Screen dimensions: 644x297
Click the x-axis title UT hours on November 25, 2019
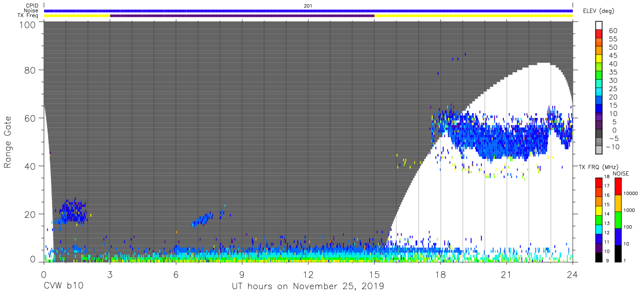point(308,287)
